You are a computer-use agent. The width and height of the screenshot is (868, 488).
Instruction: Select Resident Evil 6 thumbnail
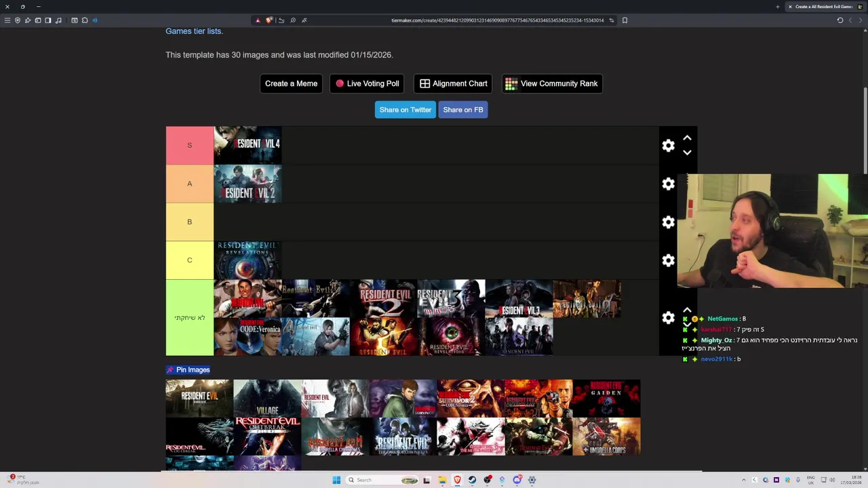click(x=519, y=336)
